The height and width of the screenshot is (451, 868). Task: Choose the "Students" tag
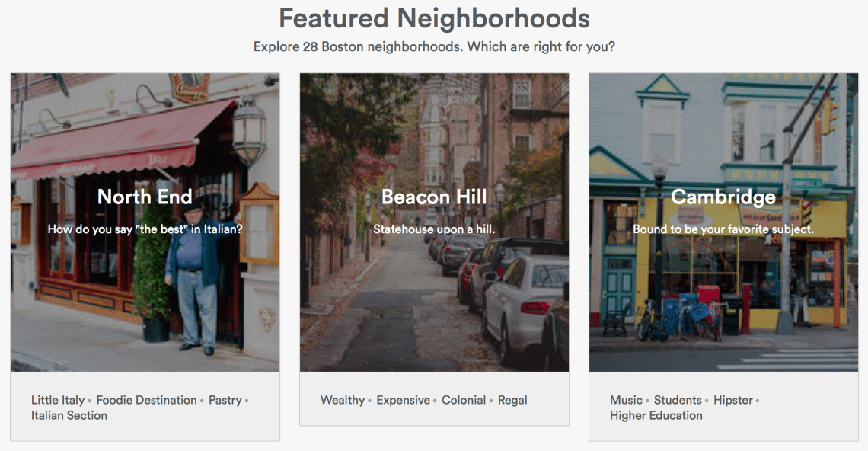click(678, 400)
